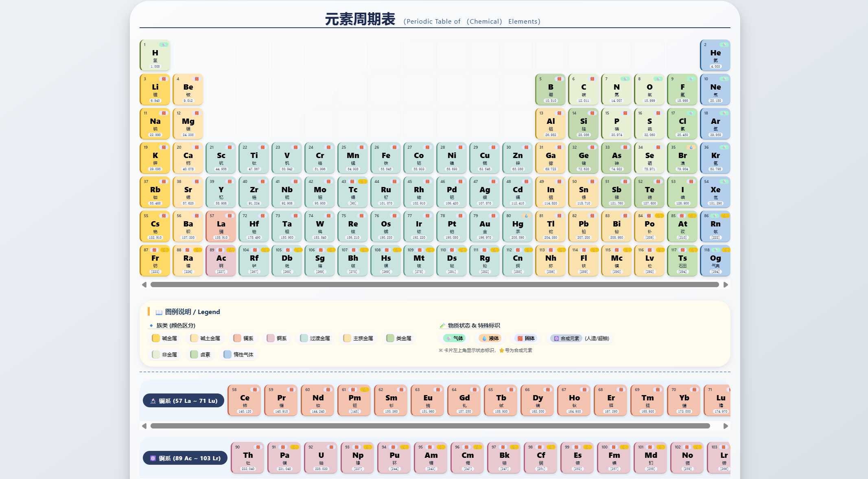This screenshot has height=479, width=868.
Task: Open the lanthanum (La) element card
Action: point(221,226)
